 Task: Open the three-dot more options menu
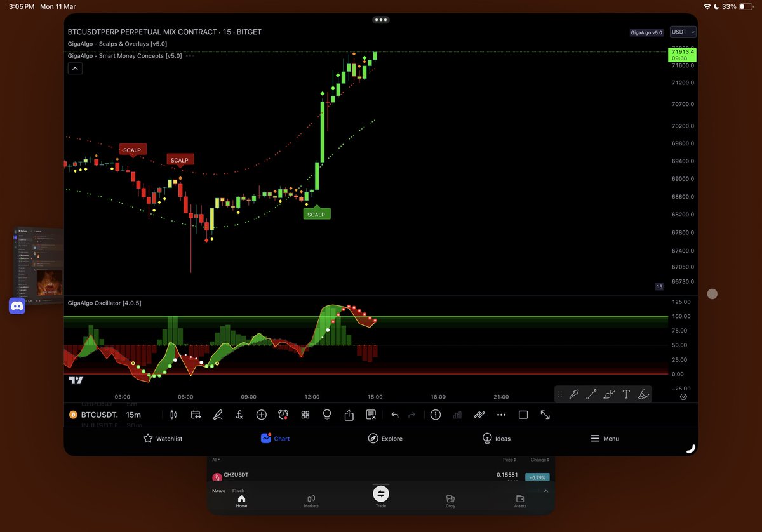501,415
